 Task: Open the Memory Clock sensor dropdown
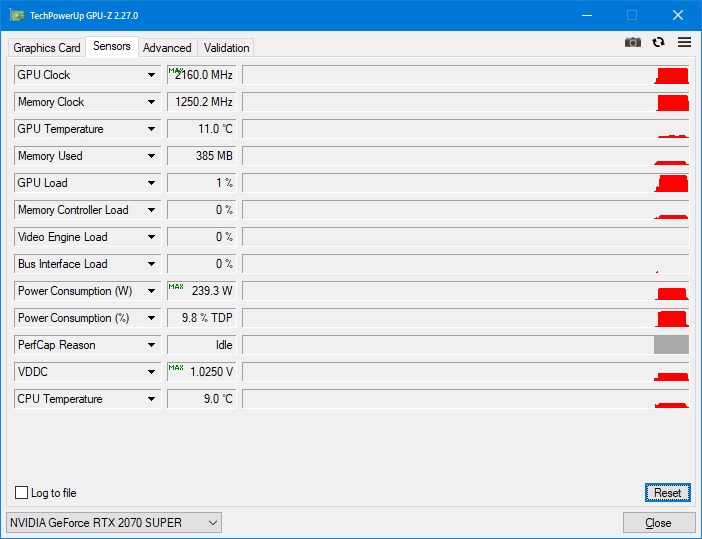(151, 102)
